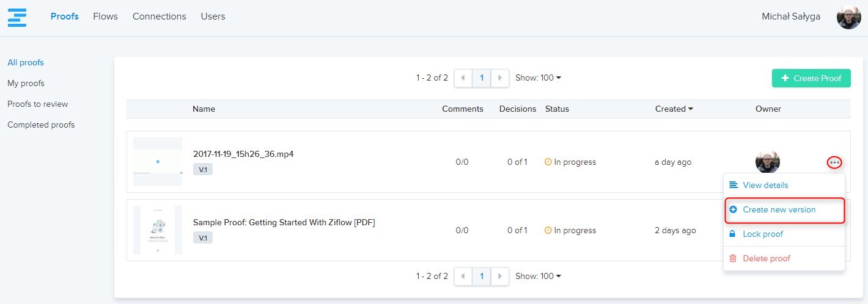
Task: Open the My proofs sidebar link
Action: click(x=26, y=84)
